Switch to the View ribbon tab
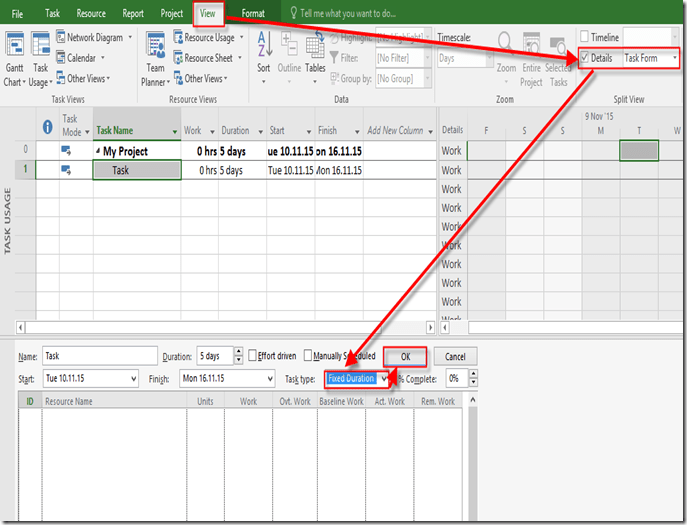The width and height of the screenshot is (687, 525). tap(208, 14)
